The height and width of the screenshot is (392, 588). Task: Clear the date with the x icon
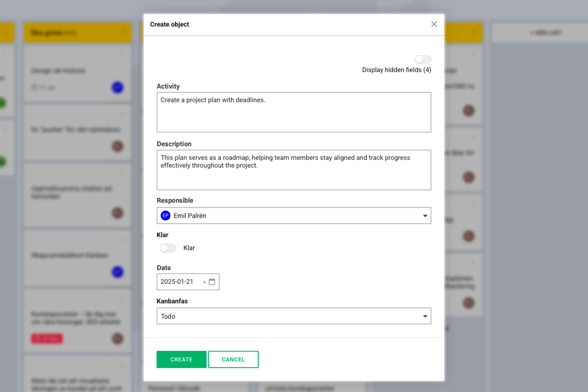pos(205,282)
